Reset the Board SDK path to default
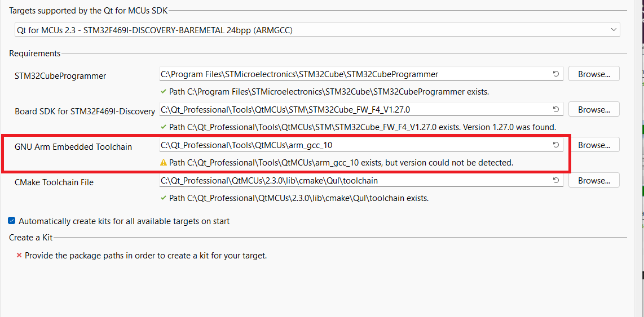This screenshot has width=644, height=317. click(x=555, y=109)
